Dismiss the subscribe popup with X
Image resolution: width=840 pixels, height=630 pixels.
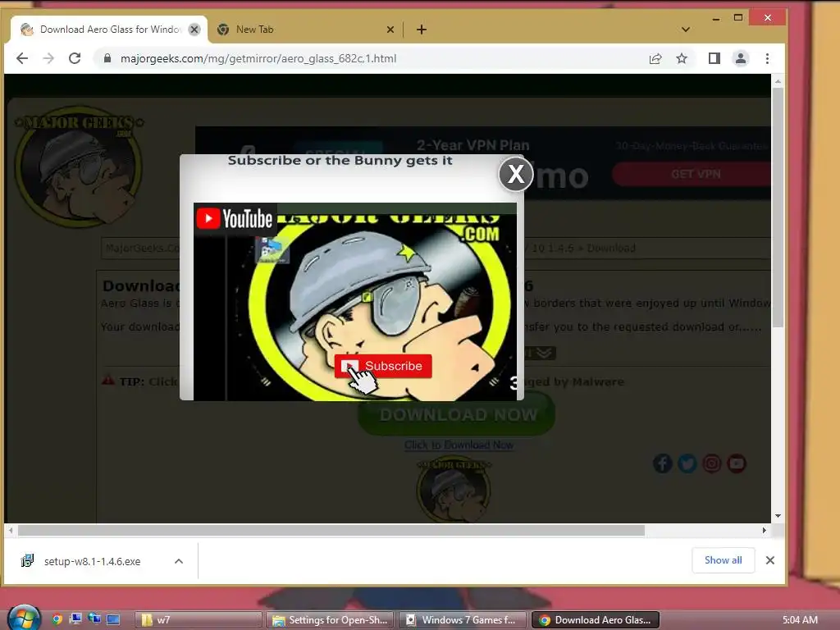coord(515,174)
